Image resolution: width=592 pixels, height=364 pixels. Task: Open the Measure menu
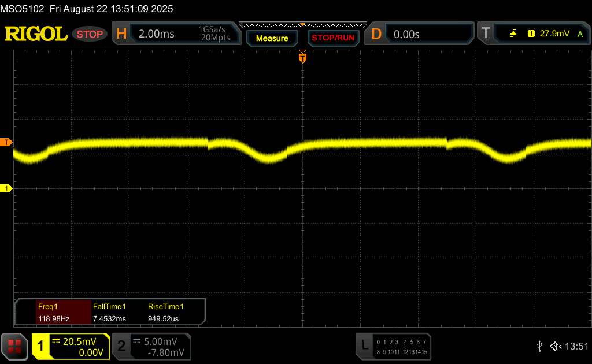click(272, 38)
